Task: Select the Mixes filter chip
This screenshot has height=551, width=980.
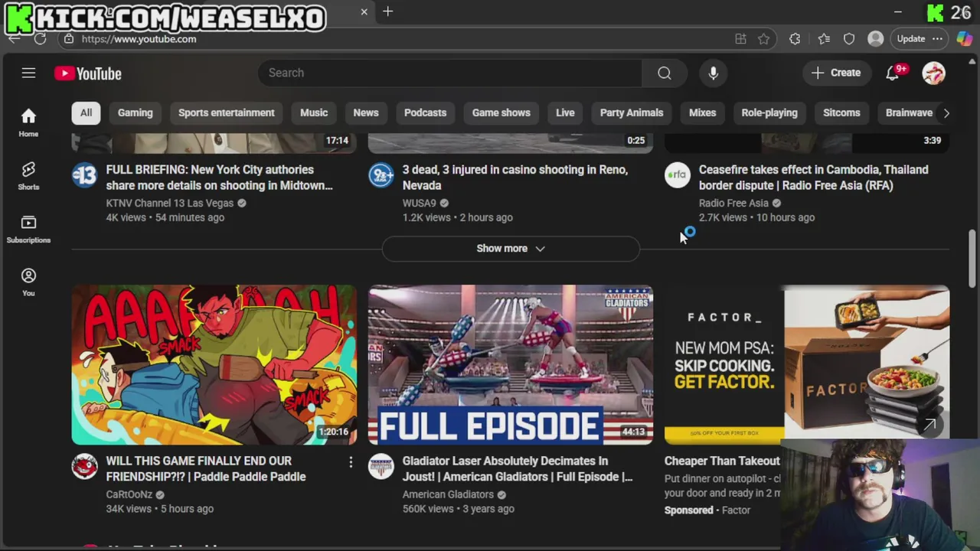Action: pyautogui.click(x=702, y=112)
